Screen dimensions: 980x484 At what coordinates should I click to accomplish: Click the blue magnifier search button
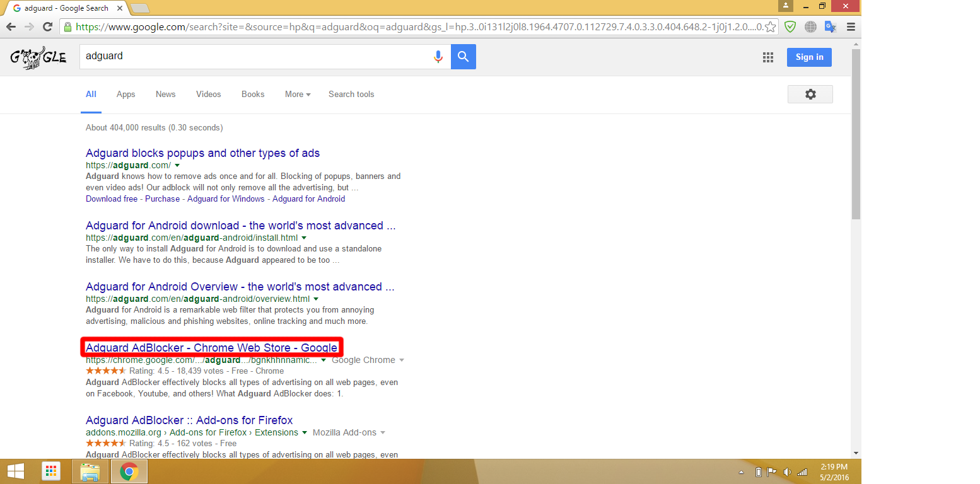tap(464, 57)
